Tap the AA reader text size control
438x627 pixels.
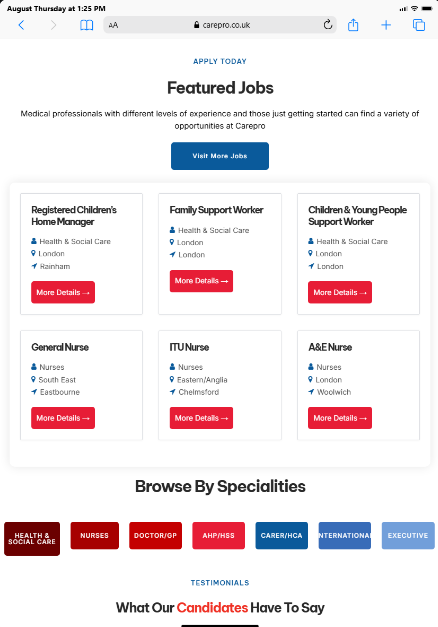113,25
